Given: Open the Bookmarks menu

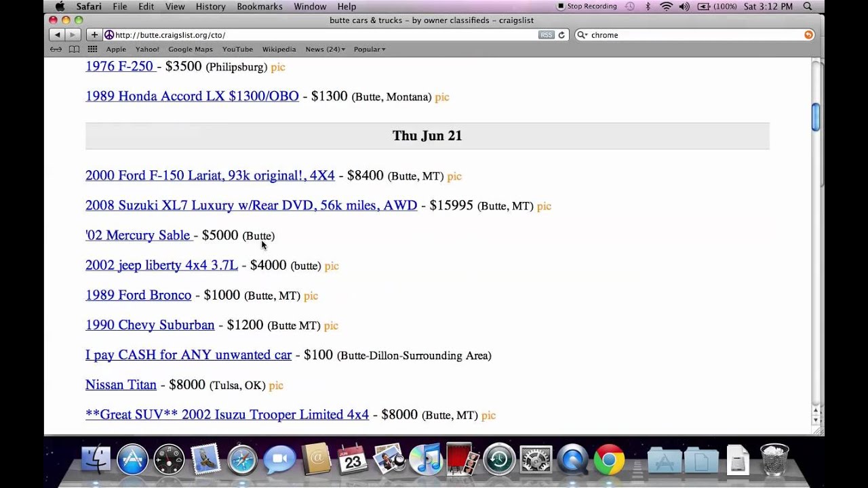Looking at the screenshot, I should [260, 6].
